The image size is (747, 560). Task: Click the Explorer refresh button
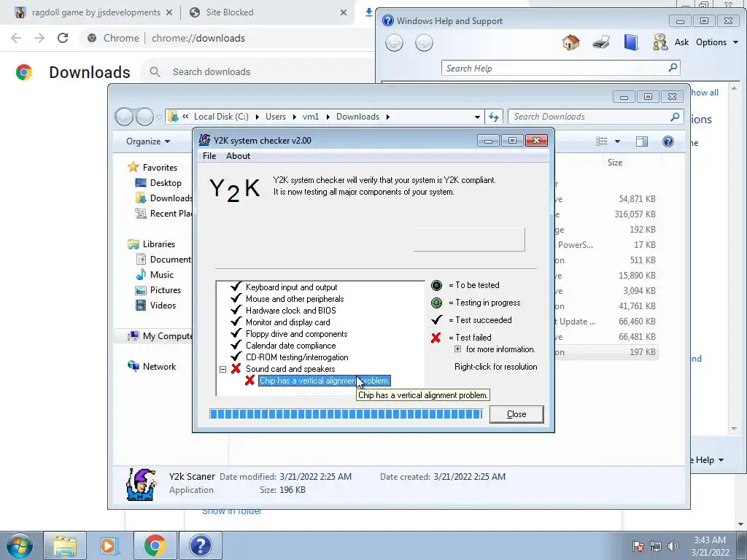click(x=494, y=117)
